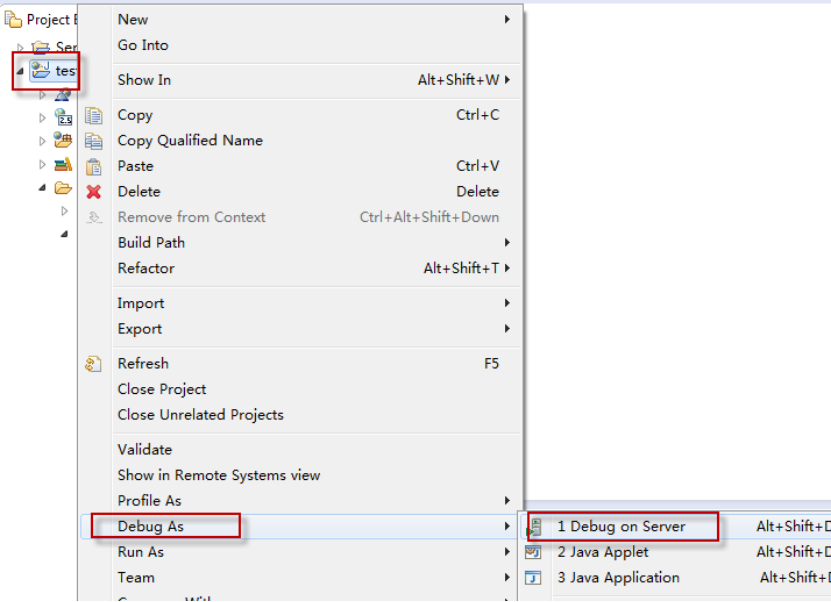831x602 pixels.
Task: Click the Copy Qualified Name icon
Action: 94,141
